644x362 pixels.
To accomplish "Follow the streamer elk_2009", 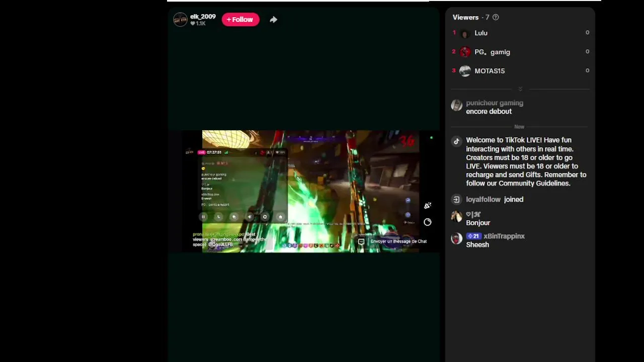I will click(x=240, y=20).
